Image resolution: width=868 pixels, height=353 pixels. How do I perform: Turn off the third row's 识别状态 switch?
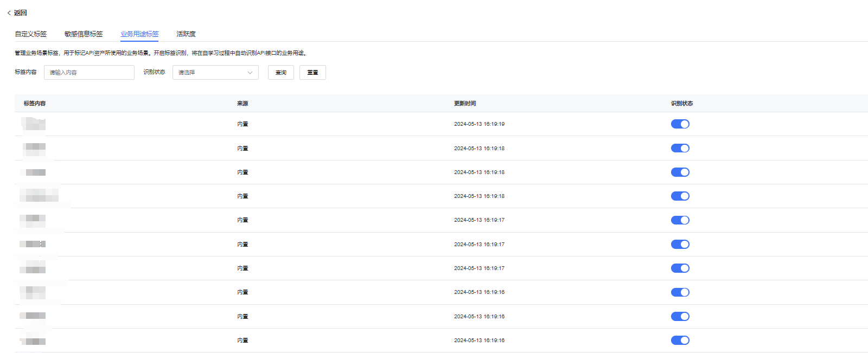[680, 172]
